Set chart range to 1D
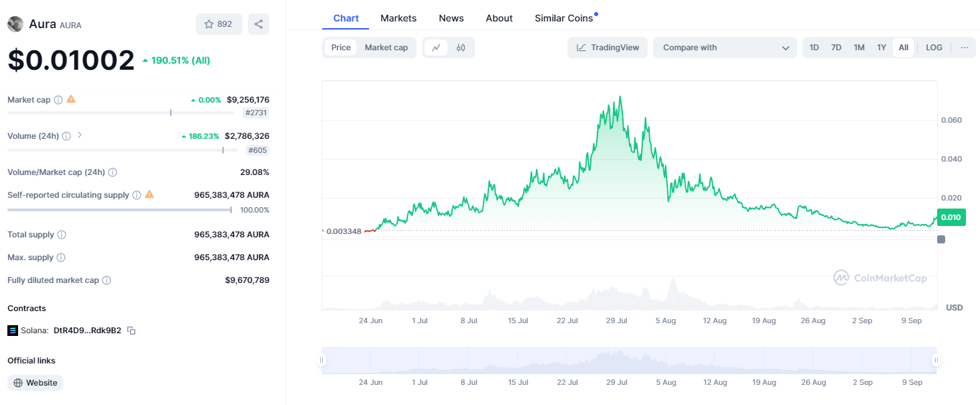This screenshot has width=980, height=405. click(x=814, y=48)
